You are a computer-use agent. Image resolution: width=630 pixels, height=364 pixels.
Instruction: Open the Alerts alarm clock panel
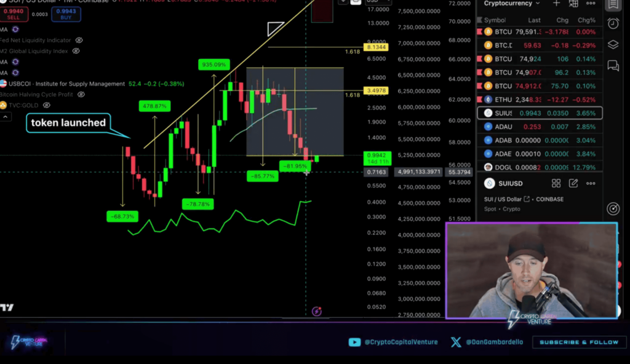pyautogui.click(x=613, y=24)
